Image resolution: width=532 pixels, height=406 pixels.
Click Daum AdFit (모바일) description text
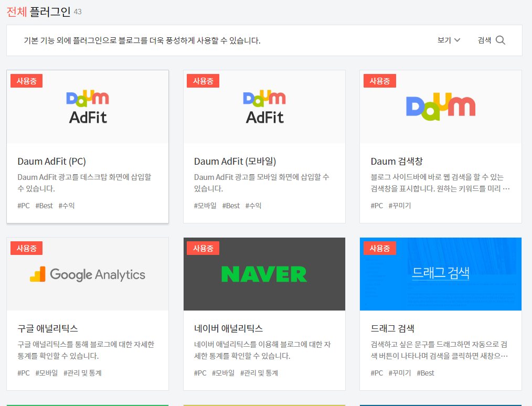(262, 183)
